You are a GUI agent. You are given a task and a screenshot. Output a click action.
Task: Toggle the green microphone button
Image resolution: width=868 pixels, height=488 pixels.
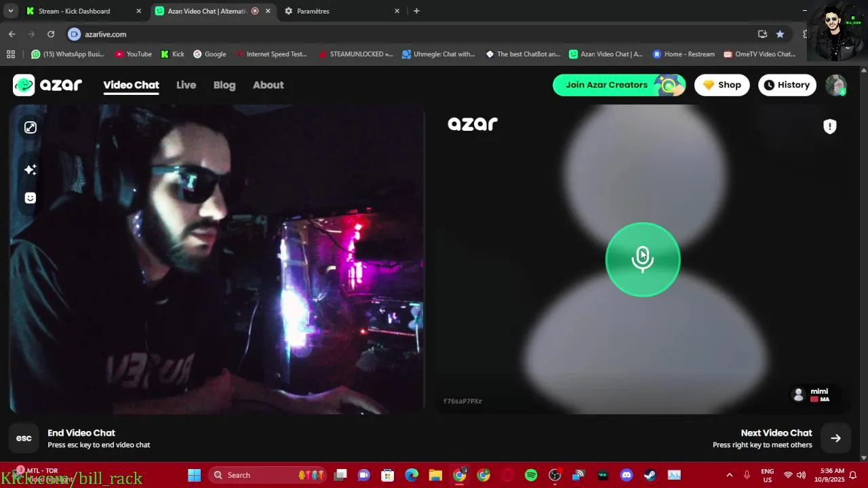[643, 260]
